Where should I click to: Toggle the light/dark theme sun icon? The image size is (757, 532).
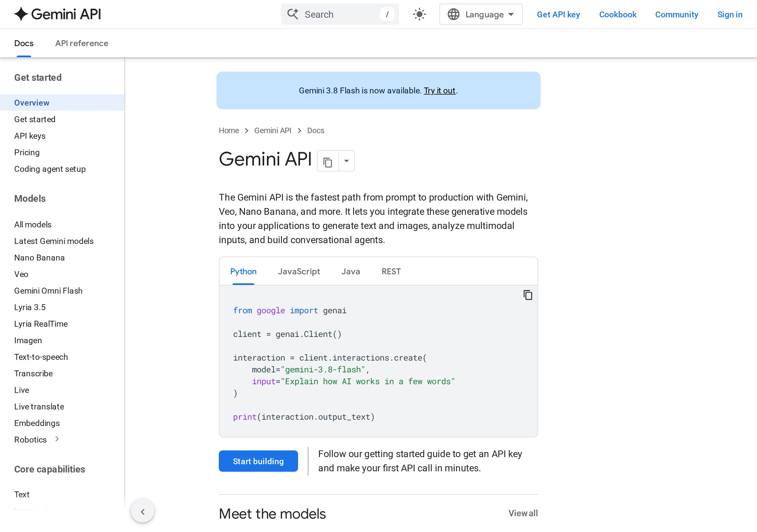coord(419,15)
